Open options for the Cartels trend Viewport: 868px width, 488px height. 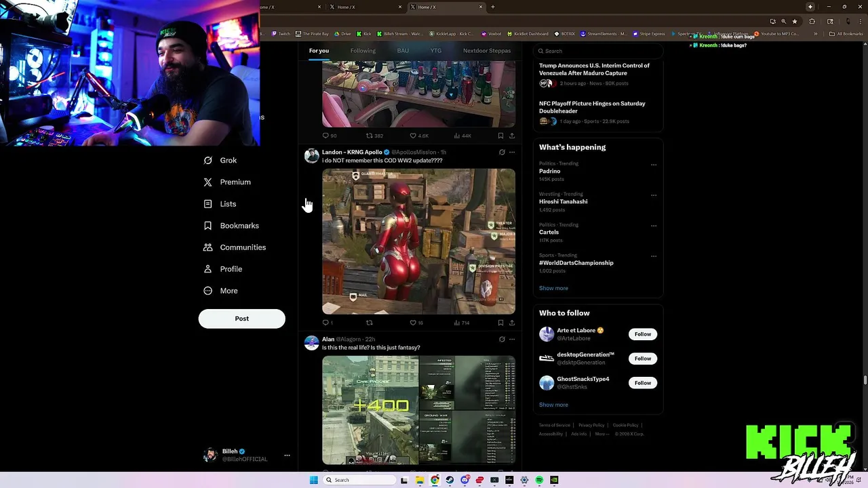654,226
